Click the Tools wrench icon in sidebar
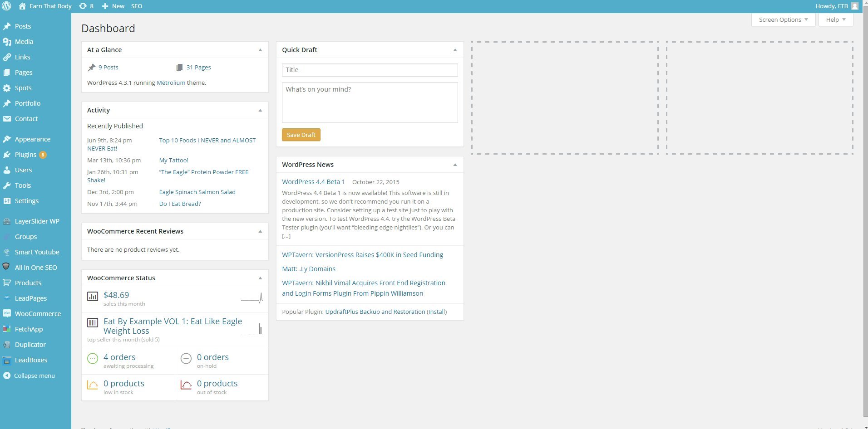868x429 pixels. point(7,185)
